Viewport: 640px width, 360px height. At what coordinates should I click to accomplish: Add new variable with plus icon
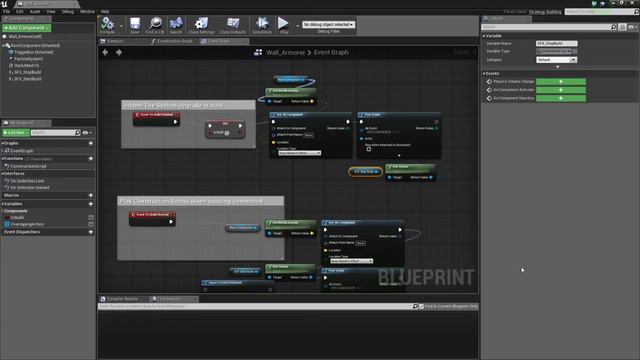coord(91,204)
